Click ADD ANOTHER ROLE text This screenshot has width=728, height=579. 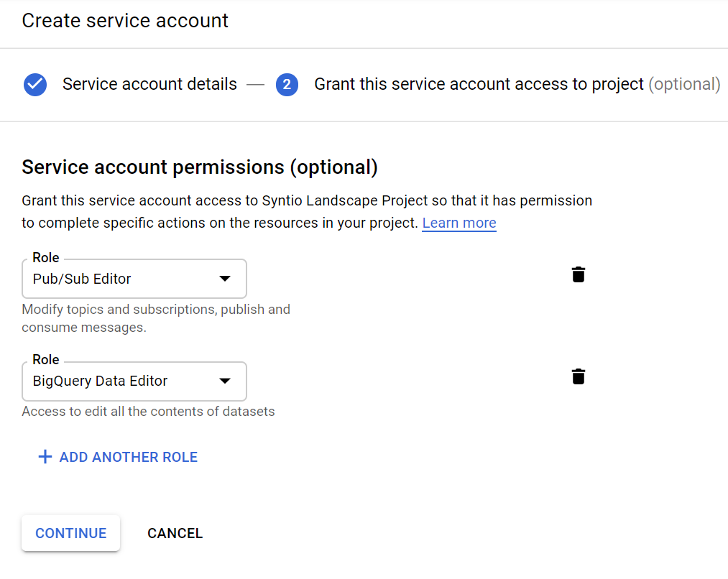(x=129, y=457)
